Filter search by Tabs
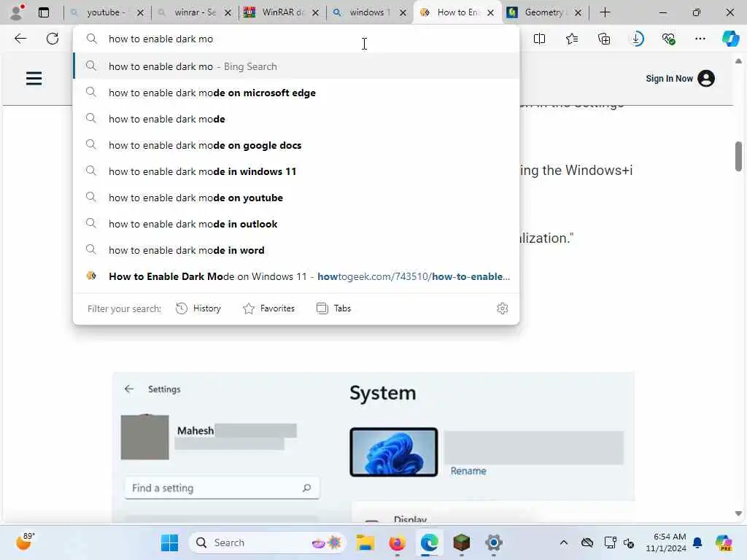 (x=333, y=308)
